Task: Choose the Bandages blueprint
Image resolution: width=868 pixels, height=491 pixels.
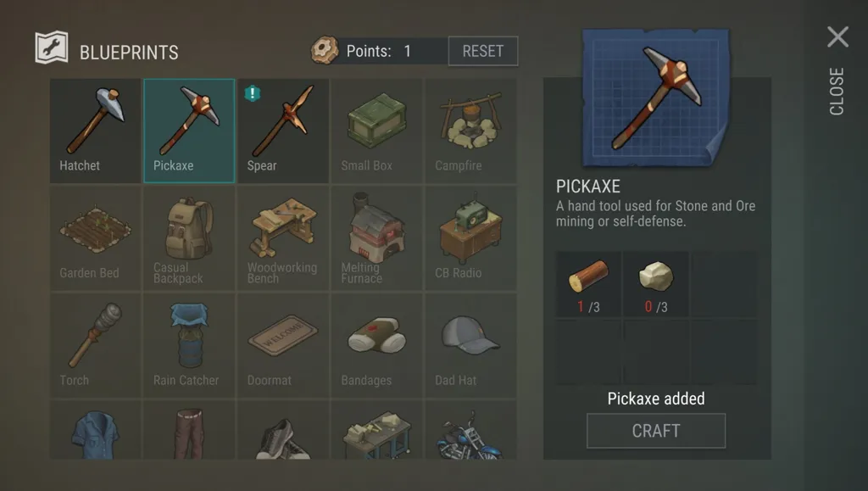Action: pos(377,345)
